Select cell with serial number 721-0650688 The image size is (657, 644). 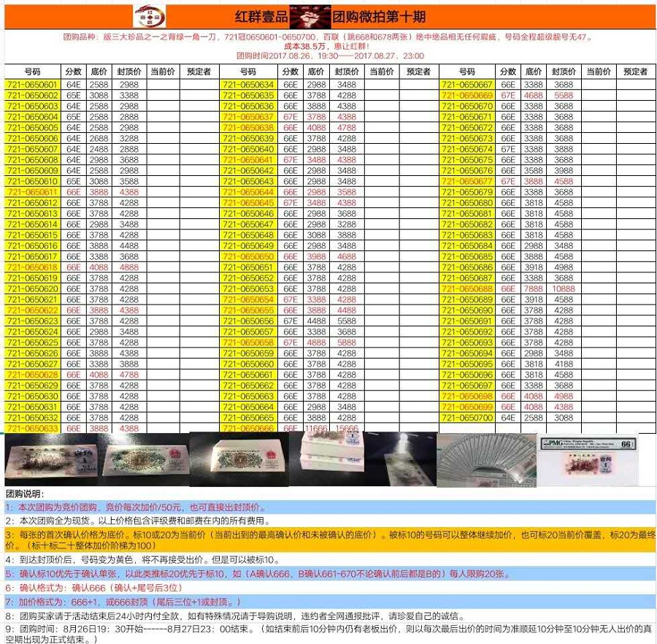coord(467,288)
